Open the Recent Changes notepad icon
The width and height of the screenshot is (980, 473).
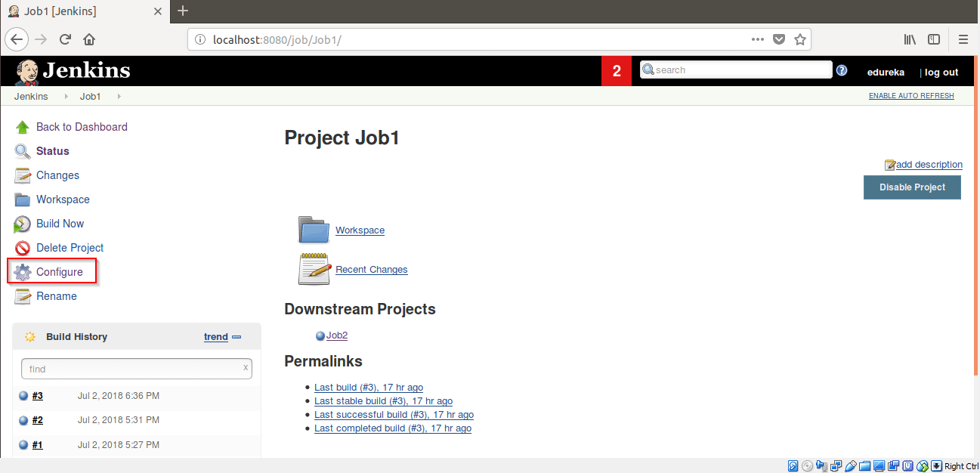coord(314,268)
